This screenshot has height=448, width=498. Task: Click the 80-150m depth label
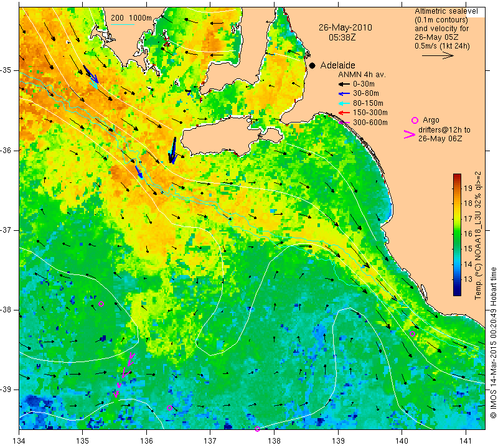[x=368, y=103]
